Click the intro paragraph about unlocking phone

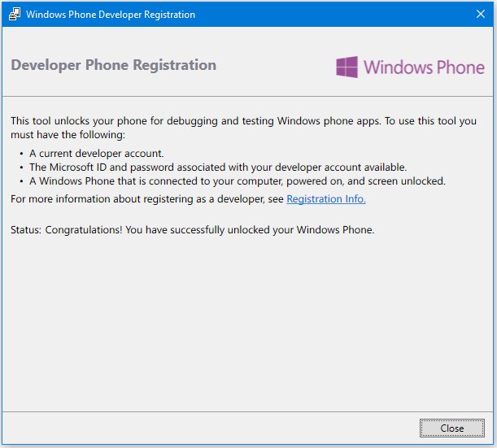pos(243,128)
